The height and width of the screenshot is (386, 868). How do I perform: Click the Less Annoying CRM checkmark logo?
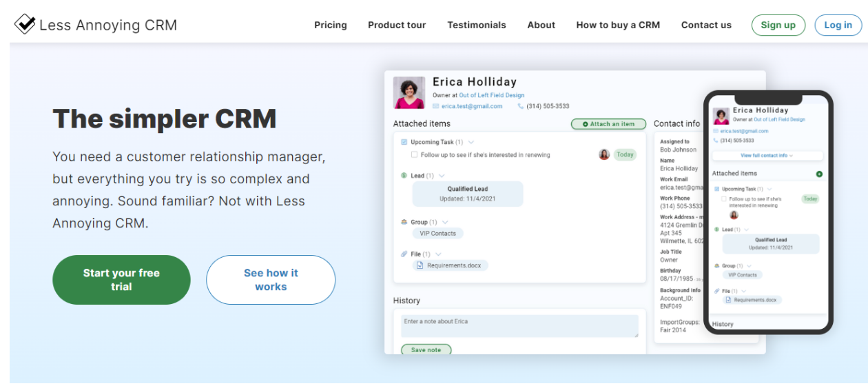tap(25, 24)
